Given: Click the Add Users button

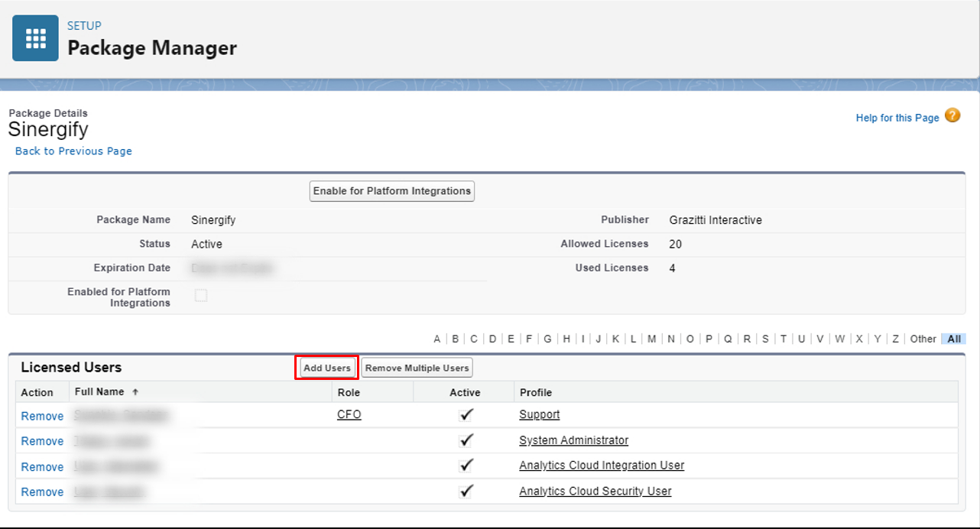Looking at the screenshot, I should [x=327, y=368].
